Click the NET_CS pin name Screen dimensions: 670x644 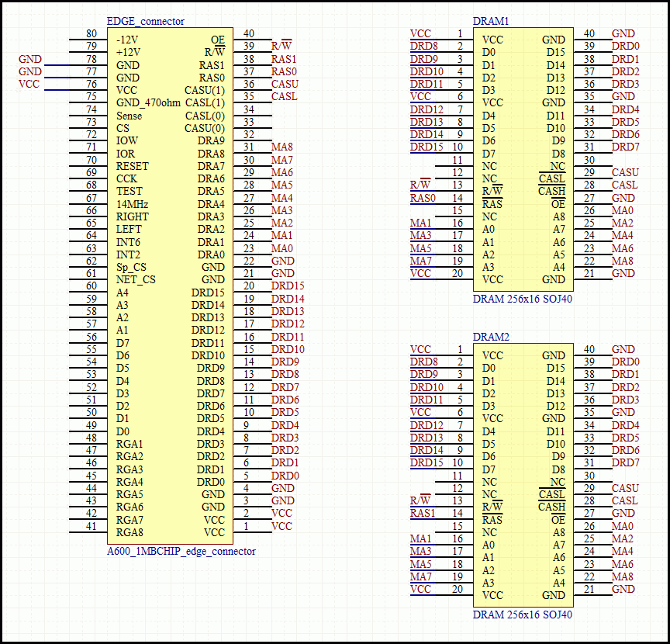tap(136, 280)
